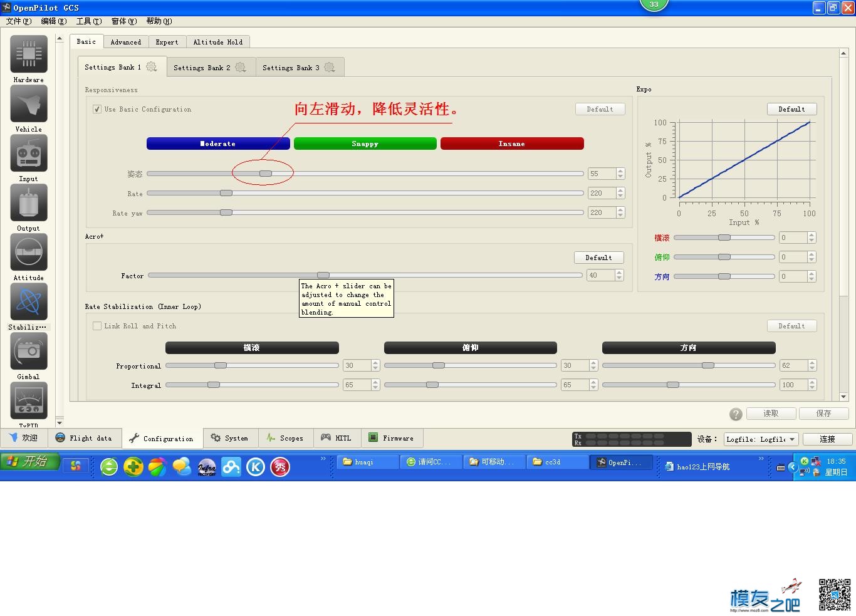
Task: Click the 俯仰 Proportional slider handle
Action: [x=439, y=365]
